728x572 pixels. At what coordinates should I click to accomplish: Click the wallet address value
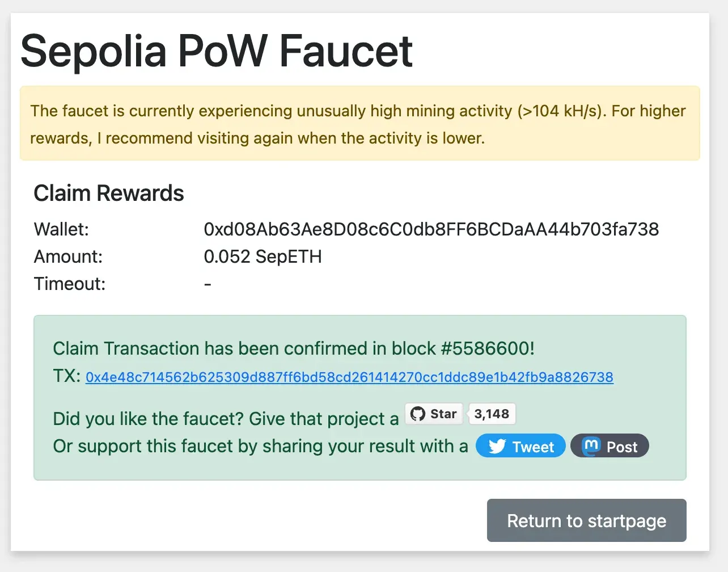pos(431,229)
